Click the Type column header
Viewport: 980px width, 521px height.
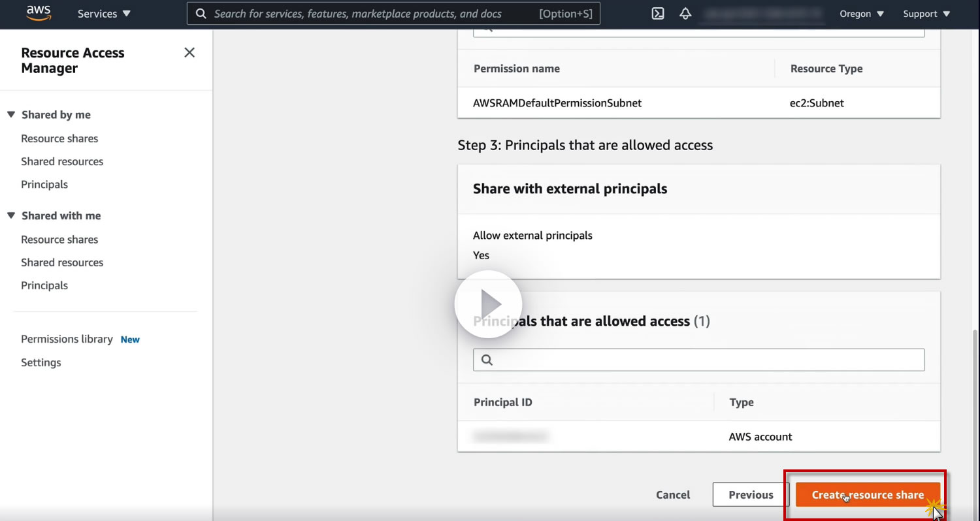tap(742, 403)
